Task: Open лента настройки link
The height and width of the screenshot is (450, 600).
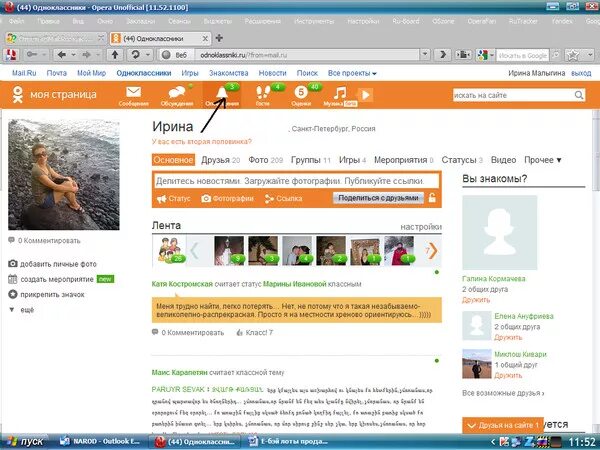Action: click(421, 227)
